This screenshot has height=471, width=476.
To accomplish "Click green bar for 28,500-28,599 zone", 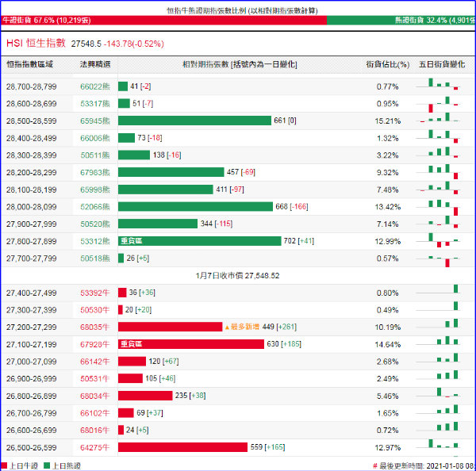I will tap(194, 121).
